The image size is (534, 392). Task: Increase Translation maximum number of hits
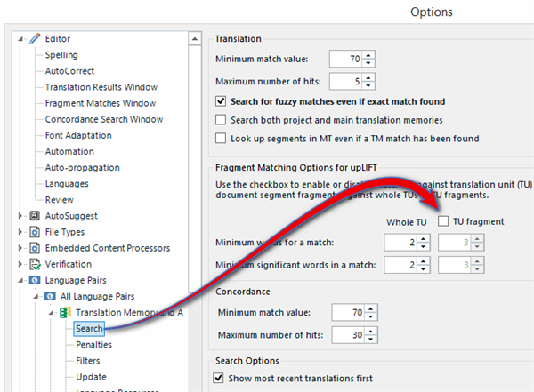pyautogui.click(x=368, y=77)
